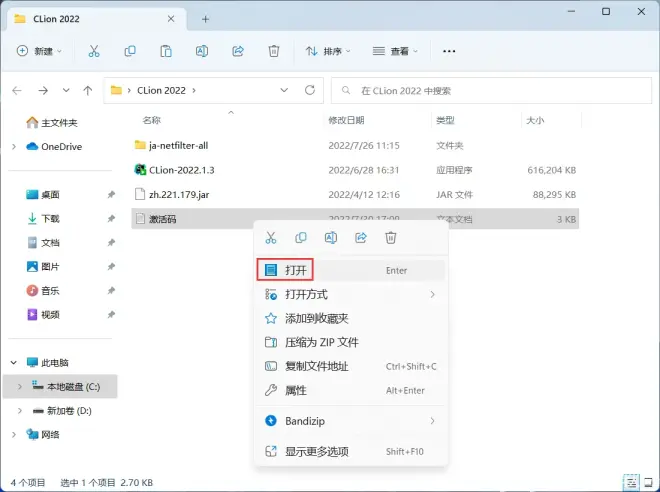Expand the 新加卷 (D:) node

pos(19,410)
